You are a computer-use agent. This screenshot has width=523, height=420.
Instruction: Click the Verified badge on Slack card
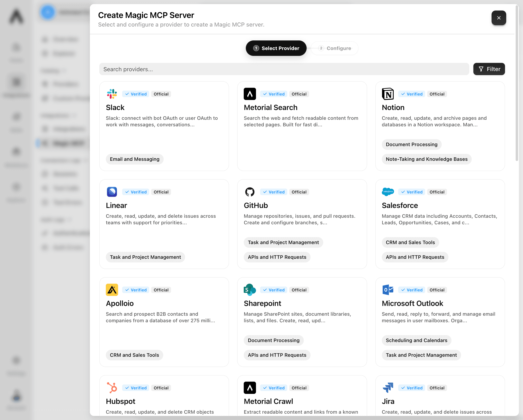[136, 94]
